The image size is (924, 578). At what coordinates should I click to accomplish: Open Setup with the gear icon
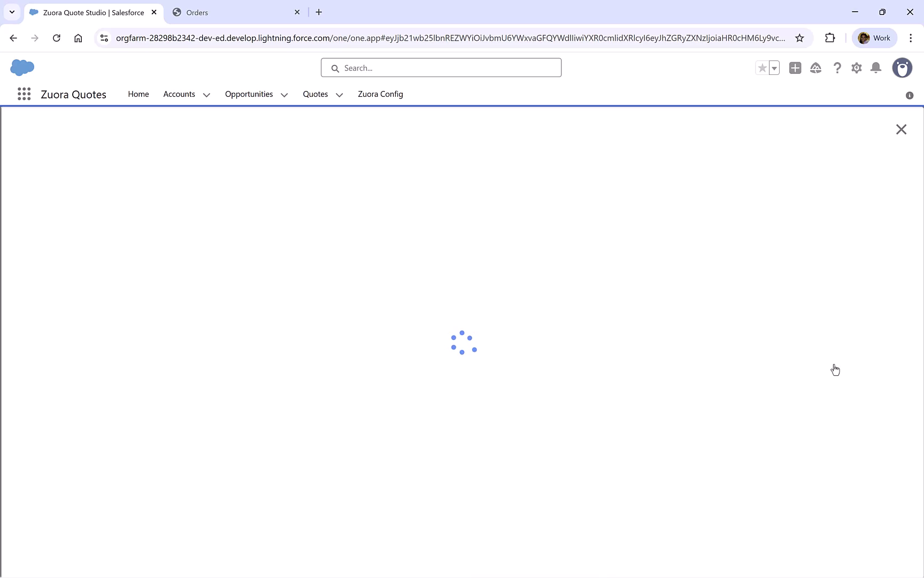pos(856,68)
